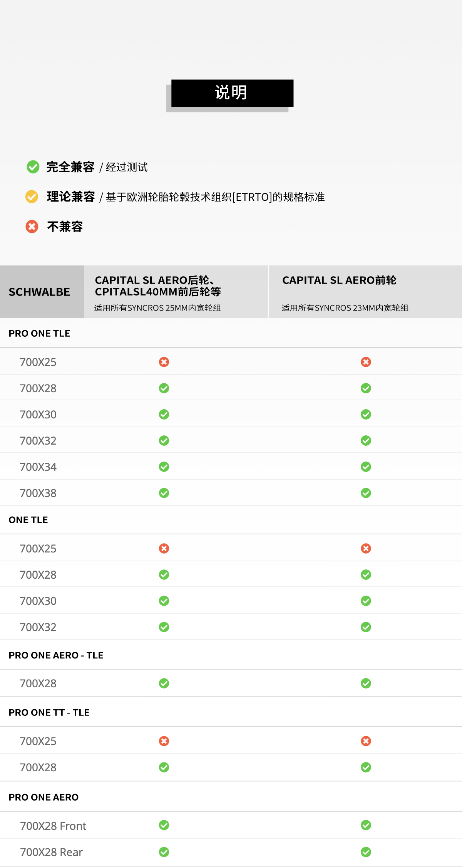This screenshot has height=868, width=462.
Task: Click ONE TLE 700X28 check in 25MM column
Action: click(164, 574)
